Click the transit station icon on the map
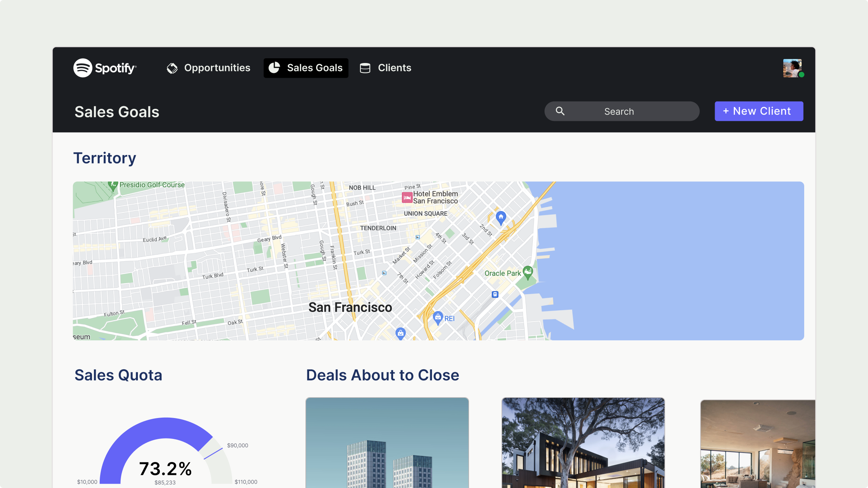Image resolution: width=868 pixels, height=488 pixels. 495,294
